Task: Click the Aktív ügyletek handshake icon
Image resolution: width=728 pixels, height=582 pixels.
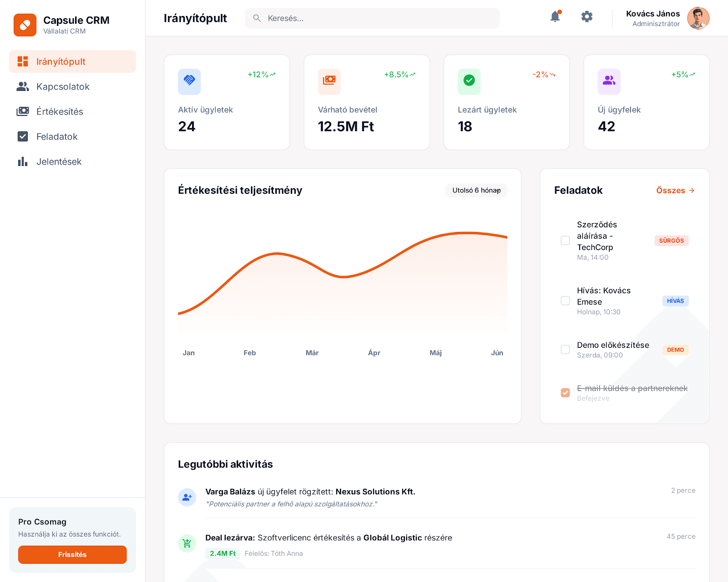Action: point(189,82)
